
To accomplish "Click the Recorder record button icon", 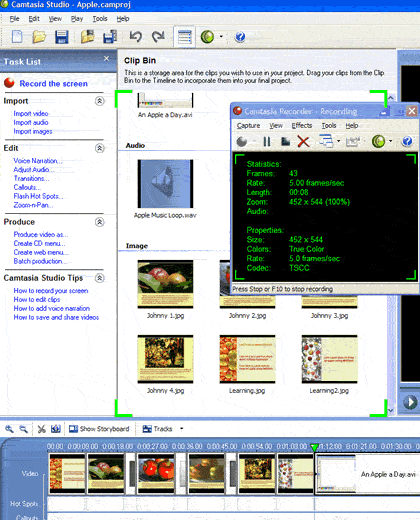I will [242, 142].
